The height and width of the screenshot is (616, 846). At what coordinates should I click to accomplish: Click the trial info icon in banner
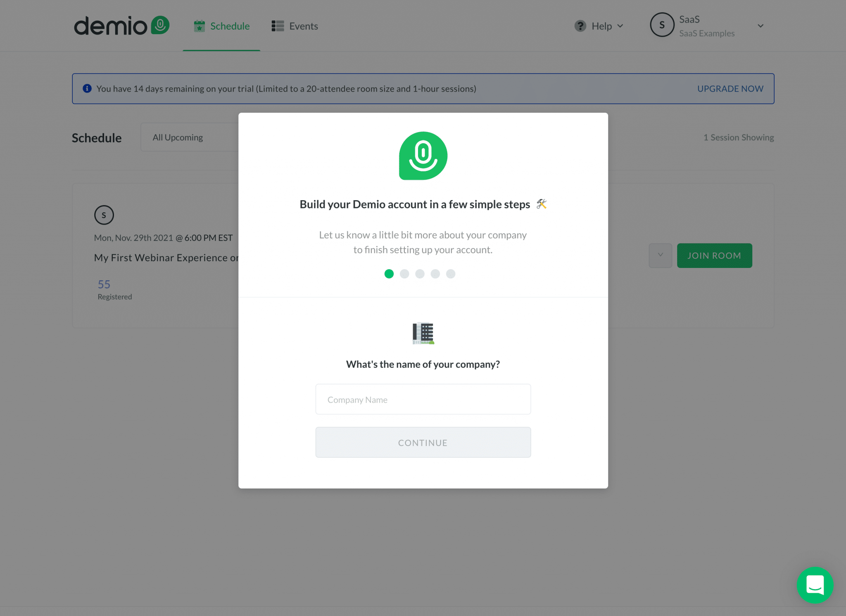[x=87, y=88]
